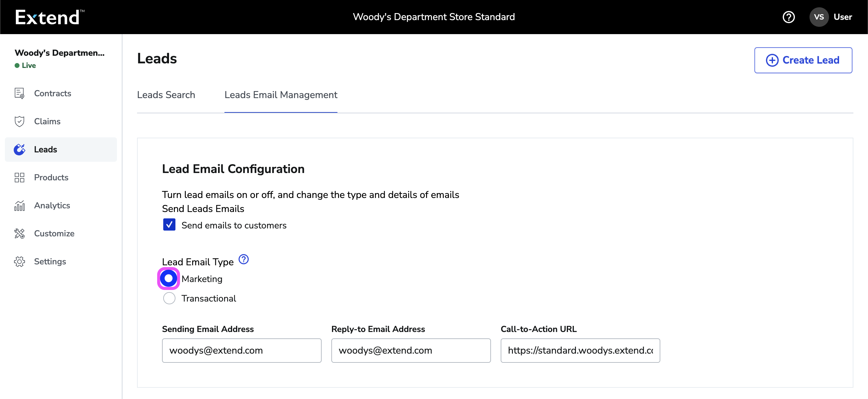Open Lead Email Type help tooltip icon

tap(243, 259)
